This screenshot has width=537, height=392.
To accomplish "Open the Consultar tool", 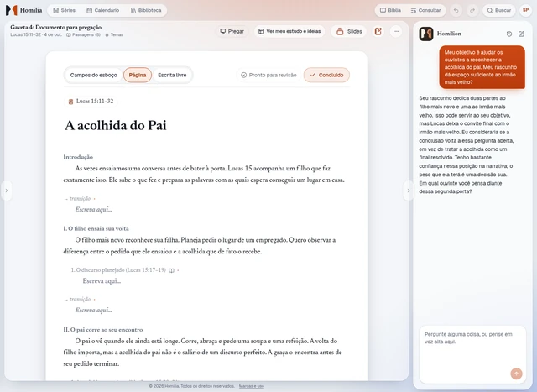I will [x=425, y=10].
